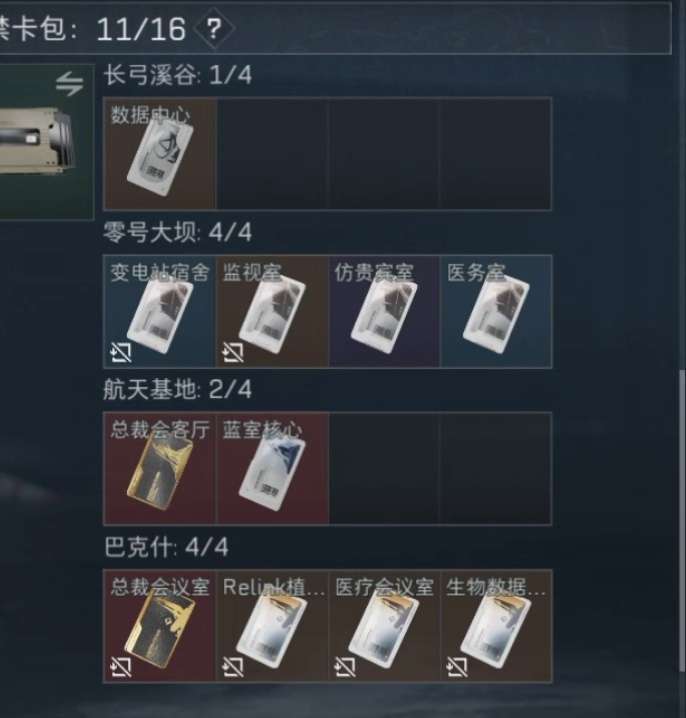This screenshot has height=718, width=686.
Task: Click the empty slot next to 蓝室核心
Action: click(384, 468)
